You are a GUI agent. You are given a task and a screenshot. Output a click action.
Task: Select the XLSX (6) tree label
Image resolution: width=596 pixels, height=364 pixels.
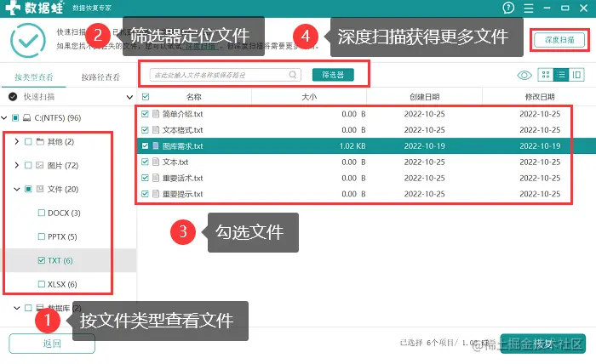pyautogui.click(x=62, y=284)
